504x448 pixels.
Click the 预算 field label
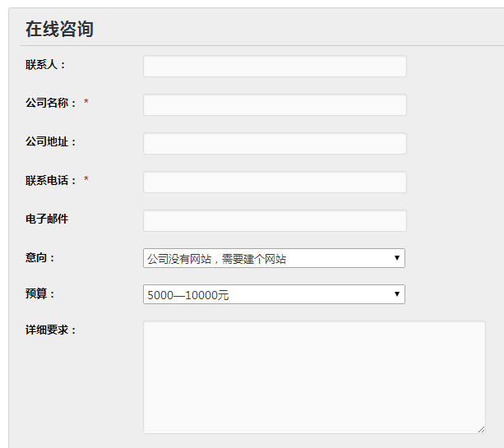tap(40, 294)
